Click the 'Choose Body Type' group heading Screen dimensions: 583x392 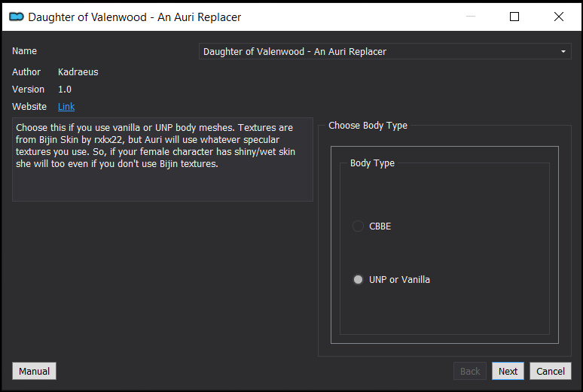[368, 126]
